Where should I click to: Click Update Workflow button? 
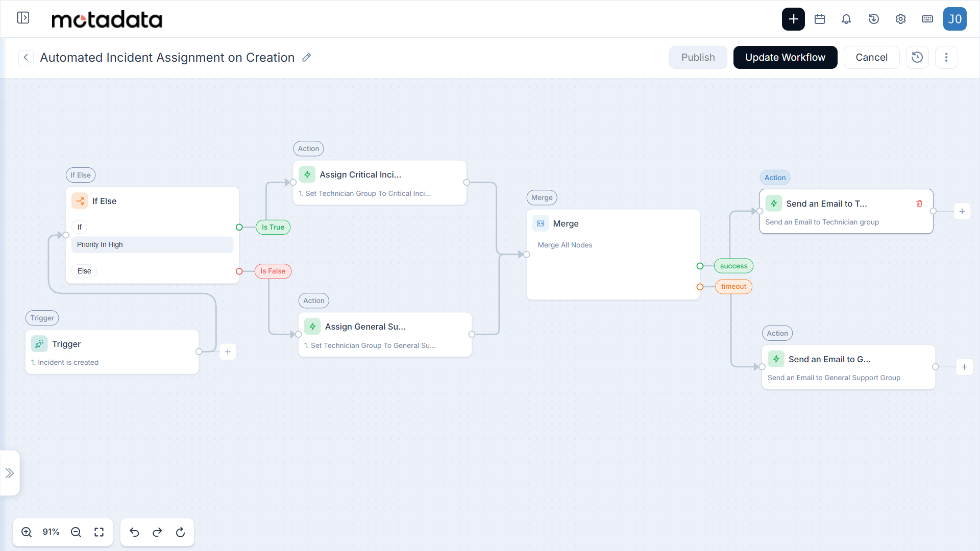tap(785, 57)
